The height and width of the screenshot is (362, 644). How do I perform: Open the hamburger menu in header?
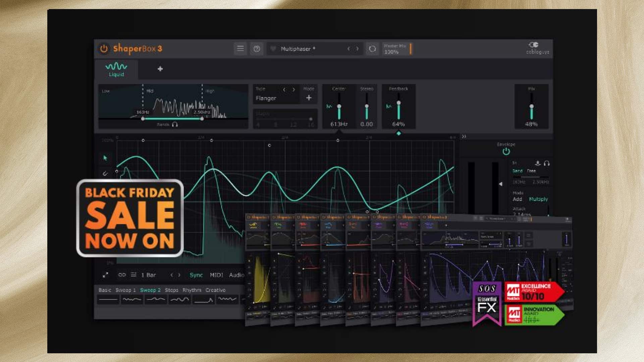(240, 49)
